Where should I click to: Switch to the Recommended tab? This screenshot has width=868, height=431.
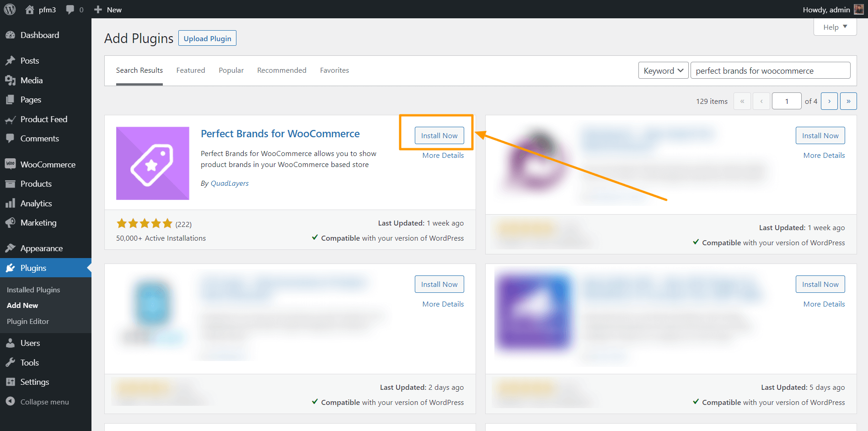pos(282,70)
